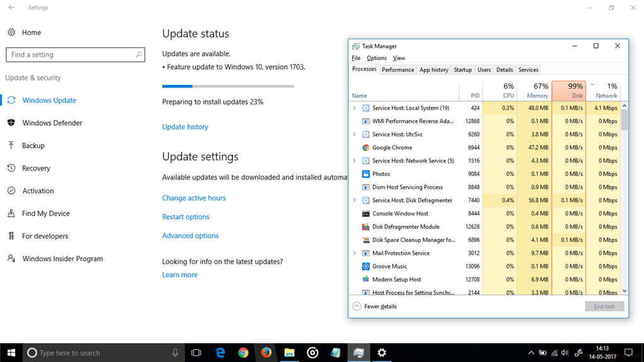Expand Service Host: Disk Defragmenter group

coord(355,200)
